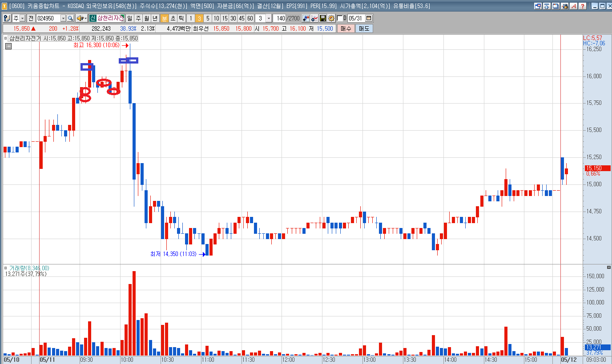Click the duplicate-window icon in title bar

556,6
